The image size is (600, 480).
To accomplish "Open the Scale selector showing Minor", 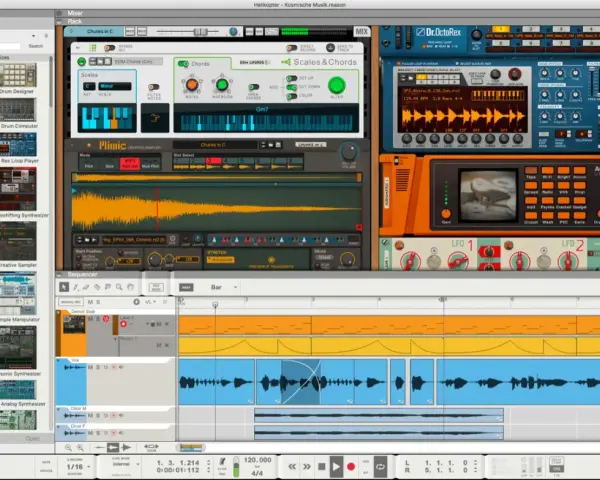I will click(x=114, y=86).
